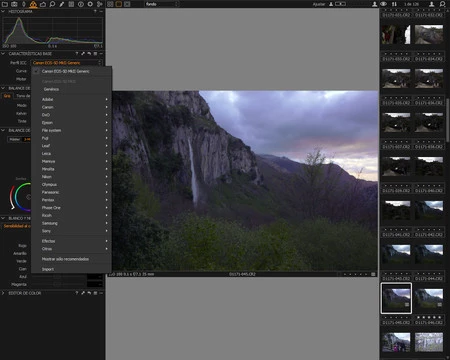
Task: Switch viewer to multi-image grid mode
Action: [x=110, y=4]
